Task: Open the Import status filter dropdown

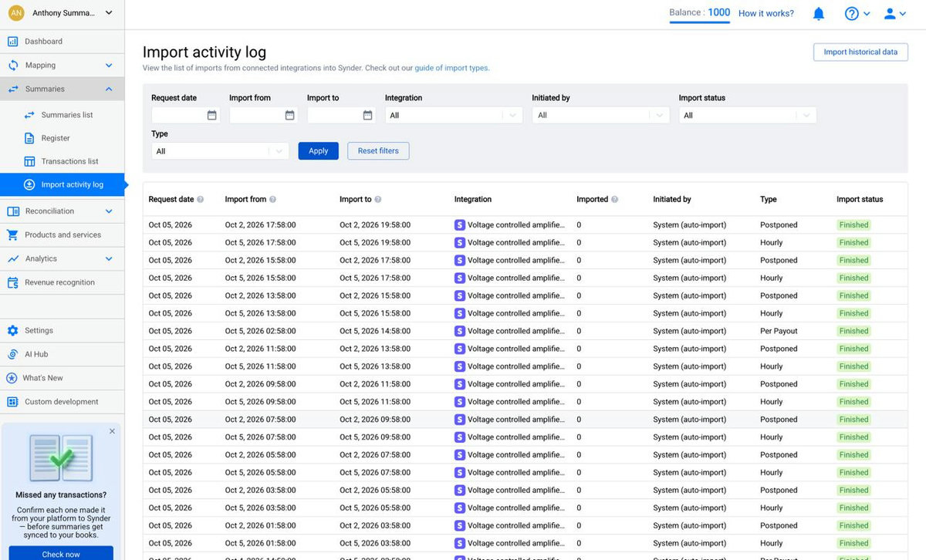Action: coord(748,115)
